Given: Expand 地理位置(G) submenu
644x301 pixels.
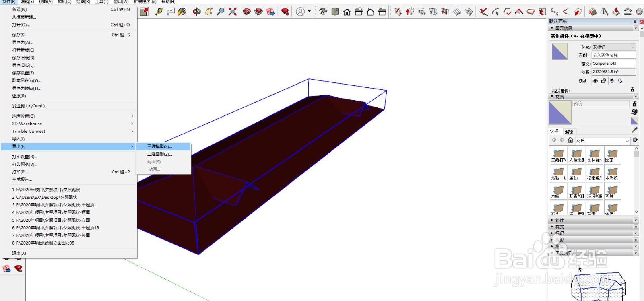Looking at the screenshot, I should (x=68, y=116).
